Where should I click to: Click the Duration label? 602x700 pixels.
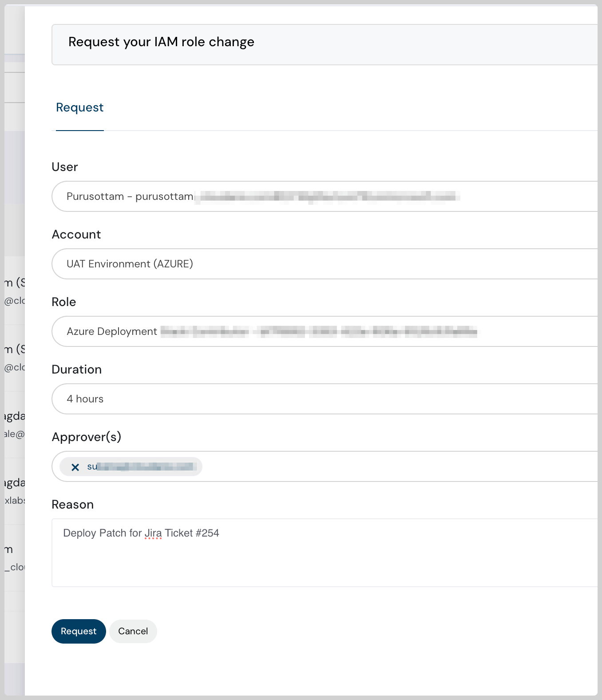tap(77, 370)
